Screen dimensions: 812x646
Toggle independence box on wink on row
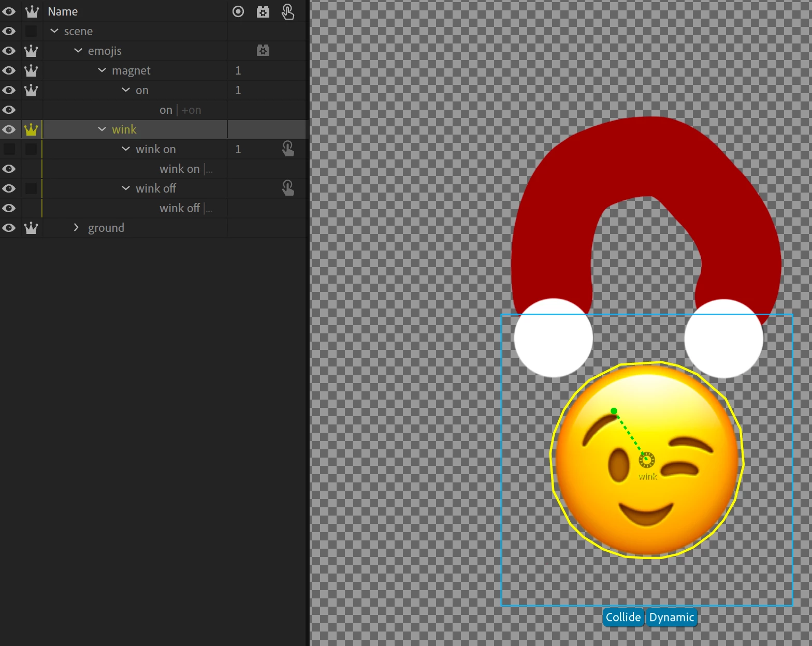31,149
